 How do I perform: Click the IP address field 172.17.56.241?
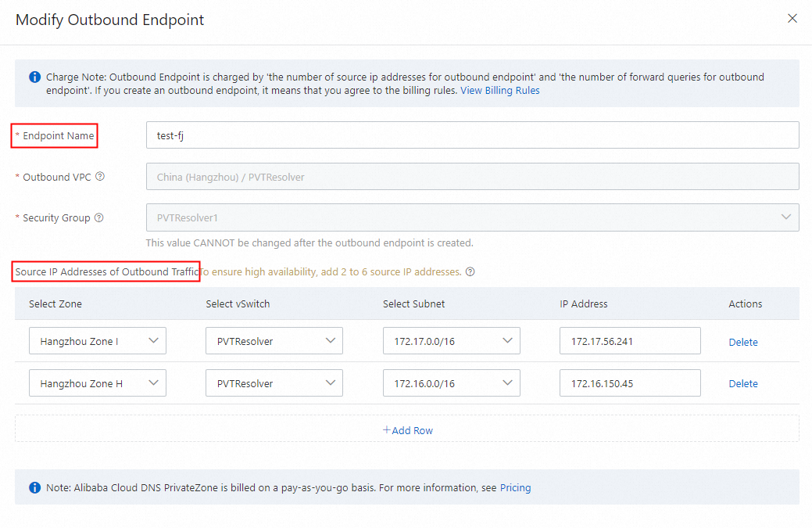[x=630, y=341]
